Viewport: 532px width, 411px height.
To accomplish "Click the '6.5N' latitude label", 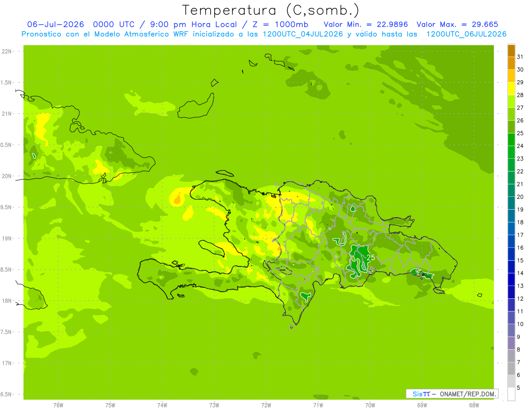I will tap(7, 394).
